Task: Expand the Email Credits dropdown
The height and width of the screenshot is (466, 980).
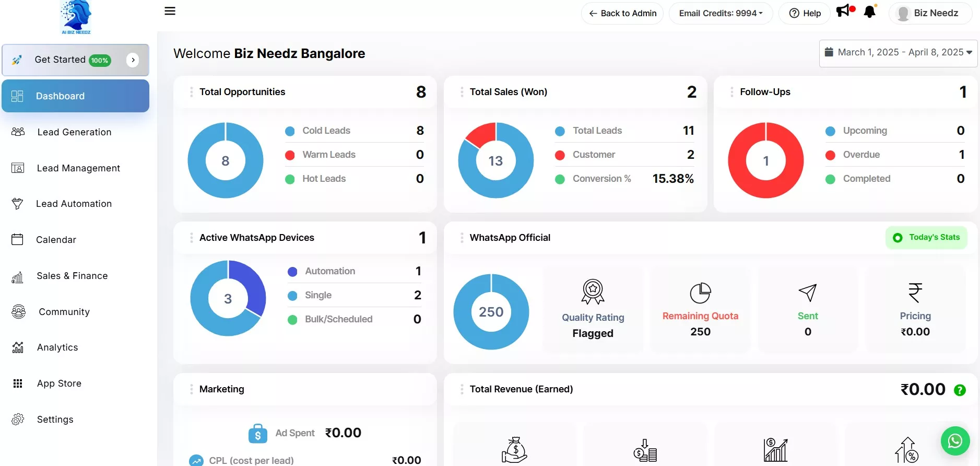Action: 721,13
